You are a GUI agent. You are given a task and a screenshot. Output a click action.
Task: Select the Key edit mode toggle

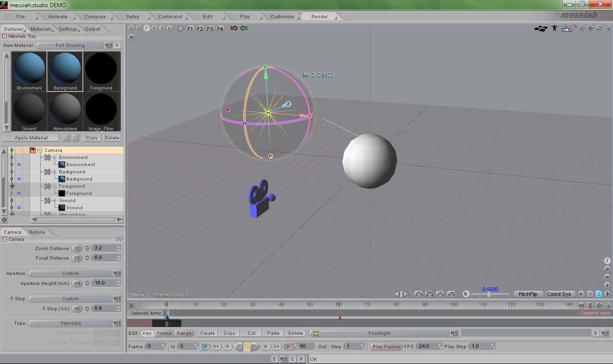pyautogui.click(x=147, y=333)
